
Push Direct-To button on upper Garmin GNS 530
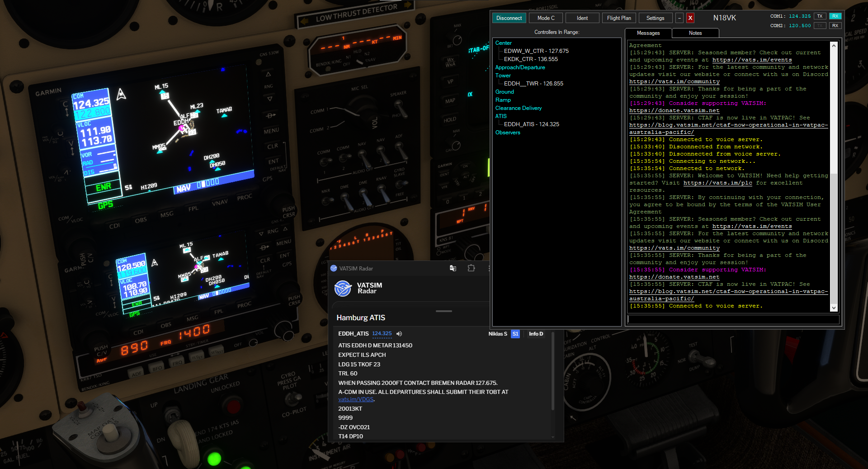[271, 115]
